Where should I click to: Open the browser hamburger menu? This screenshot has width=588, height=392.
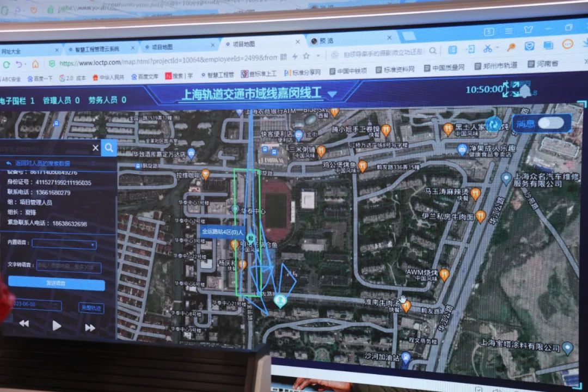click(x=509, y=30)
